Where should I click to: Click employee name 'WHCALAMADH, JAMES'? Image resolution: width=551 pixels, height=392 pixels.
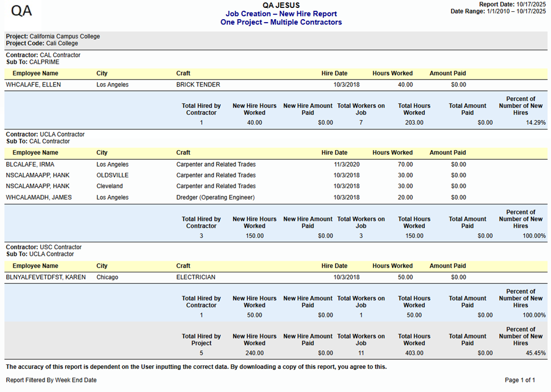[x=38, y=197]
